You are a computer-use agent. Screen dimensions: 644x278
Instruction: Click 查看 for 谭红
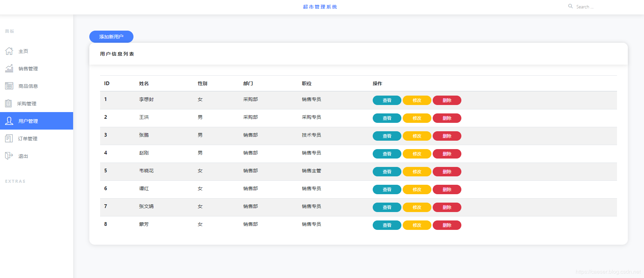click(387, 189)
